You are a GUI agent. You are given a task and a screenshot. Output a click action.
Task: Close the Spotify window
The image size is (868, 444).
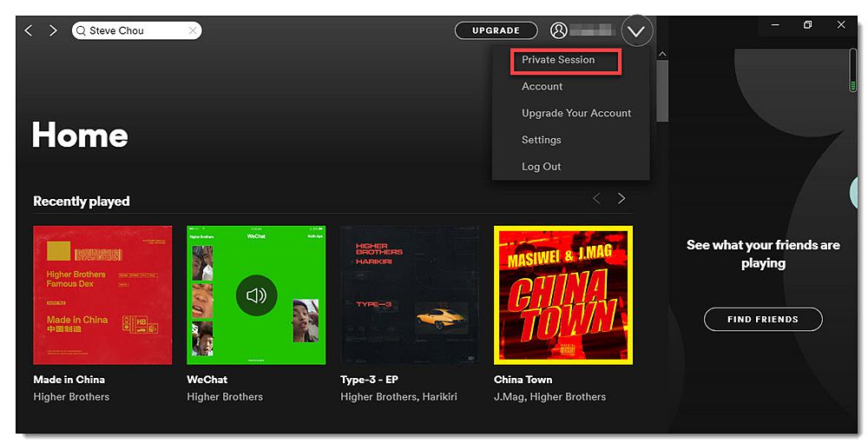pyautogui.click(x=841, y=25)
